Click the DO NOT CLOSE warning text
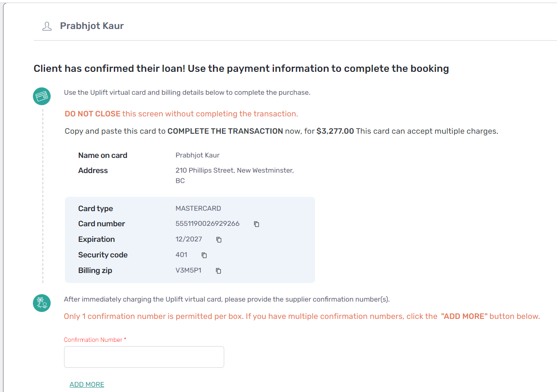Screen dimensions: 557x392 tap(93, 114)
